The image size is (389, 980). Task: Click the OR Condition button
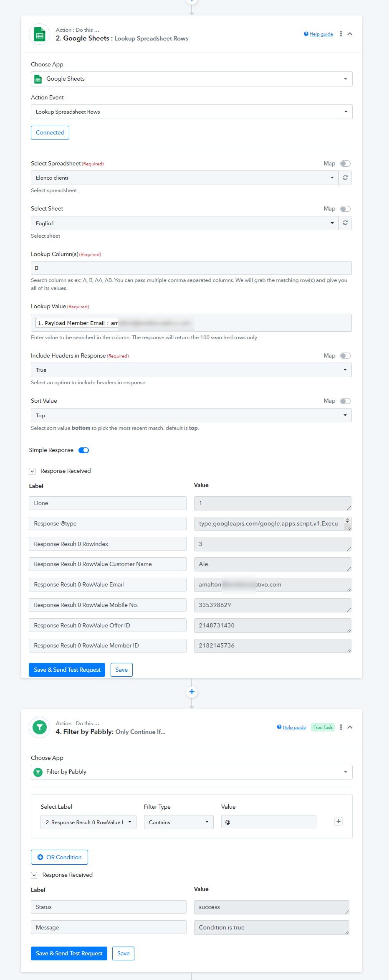click(59, 857)
